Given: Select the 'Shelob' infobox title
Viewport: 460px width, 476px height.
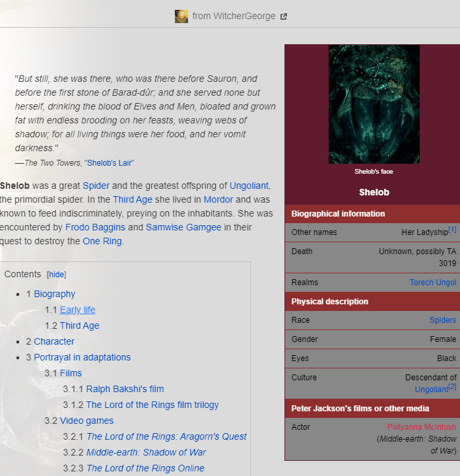Looking at the screenshot, I should pyautogui.click(x=374, y=193).
